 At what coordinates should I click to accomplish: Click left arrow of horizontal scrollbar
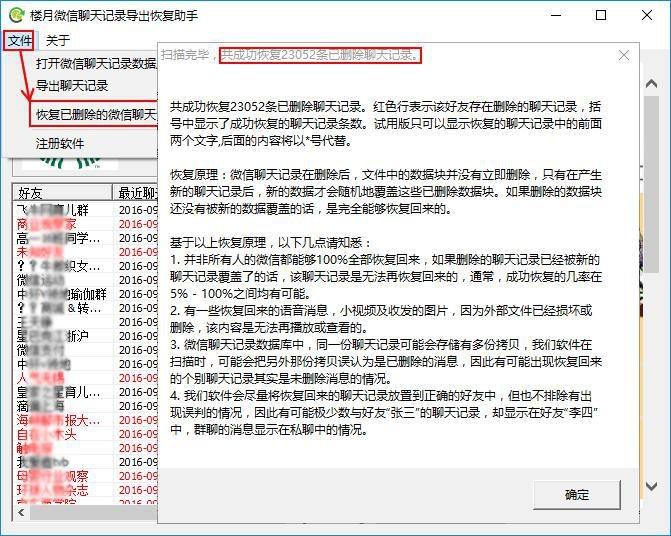21,512
